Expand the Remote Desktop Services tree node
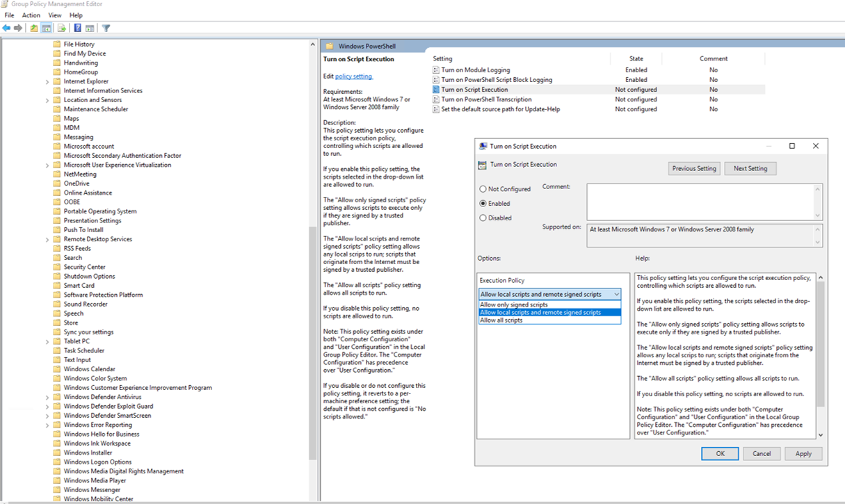The width and height of the screenshot is (845, 504). (47, 239)
